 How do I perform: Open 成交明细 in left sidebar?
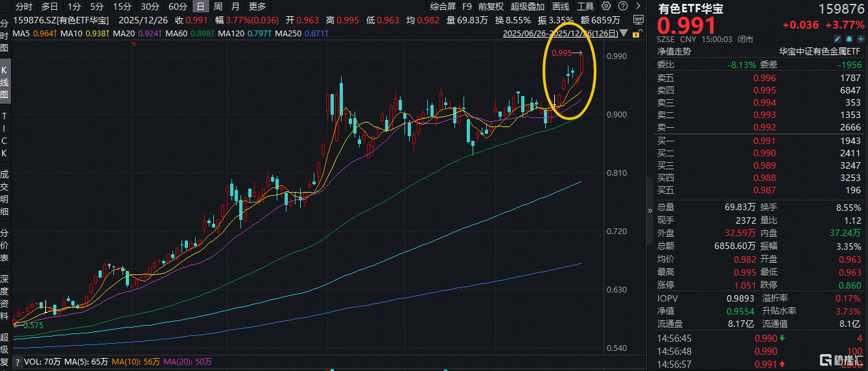click(x=5, y=193)
